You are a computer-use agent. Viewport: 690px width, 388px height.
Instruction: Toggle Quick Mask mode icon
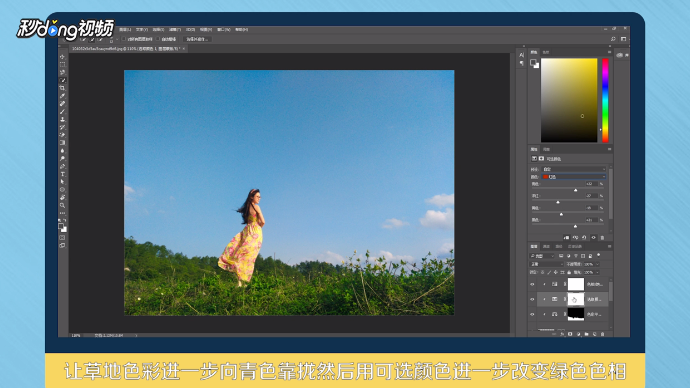(x=62, y=238)
